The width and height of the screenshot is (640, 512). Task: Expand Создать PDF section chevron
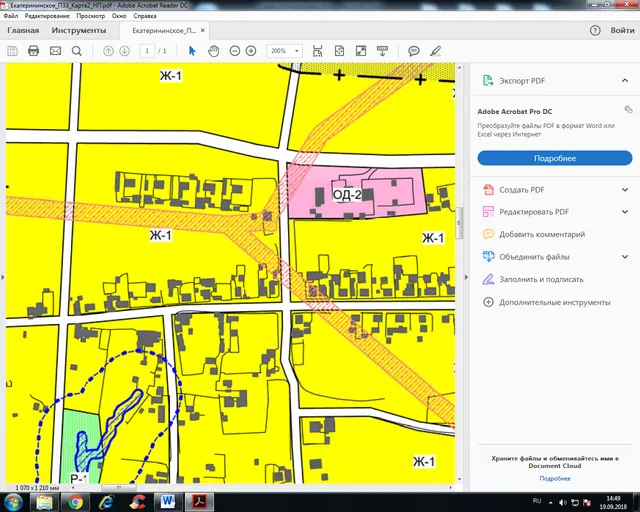click(x=625, y=189)
